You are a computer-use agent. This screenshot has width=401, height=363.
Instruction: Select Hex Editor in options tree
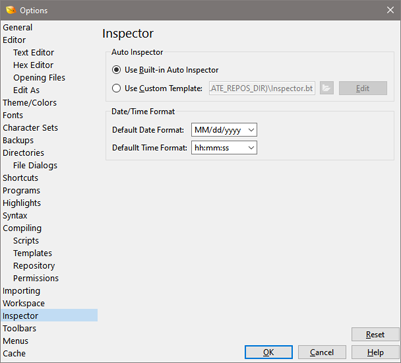point(33,65)
